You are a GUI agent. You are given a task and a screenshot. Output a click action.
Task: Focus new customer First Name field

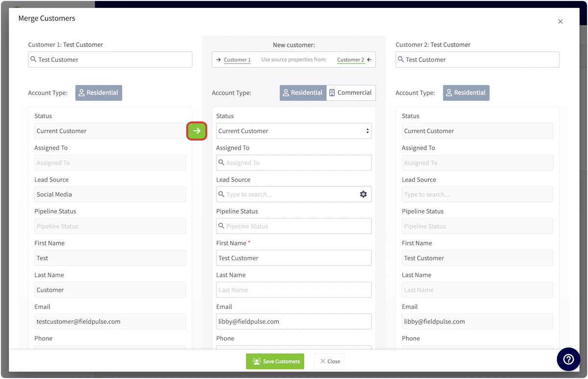pos(294,258)
